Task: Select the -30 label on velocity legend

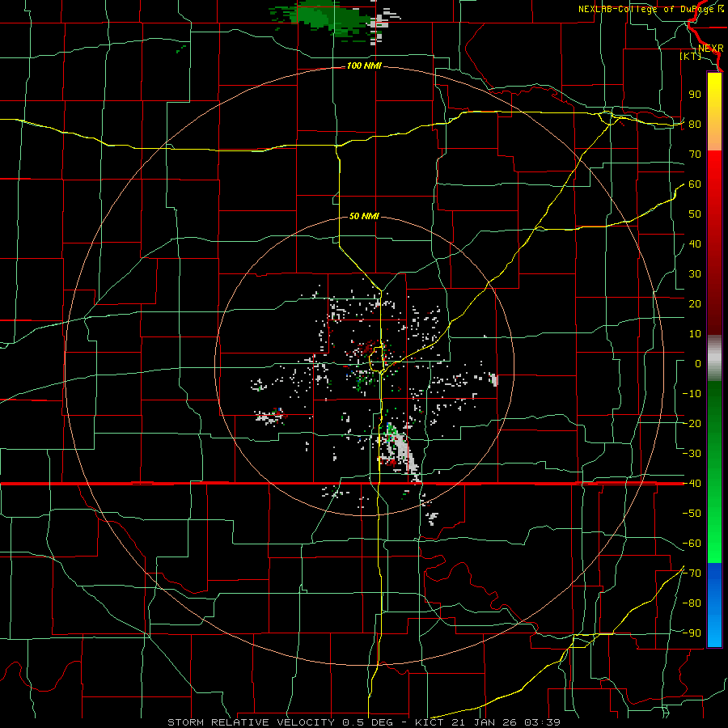Action: [x=692, y=454]
